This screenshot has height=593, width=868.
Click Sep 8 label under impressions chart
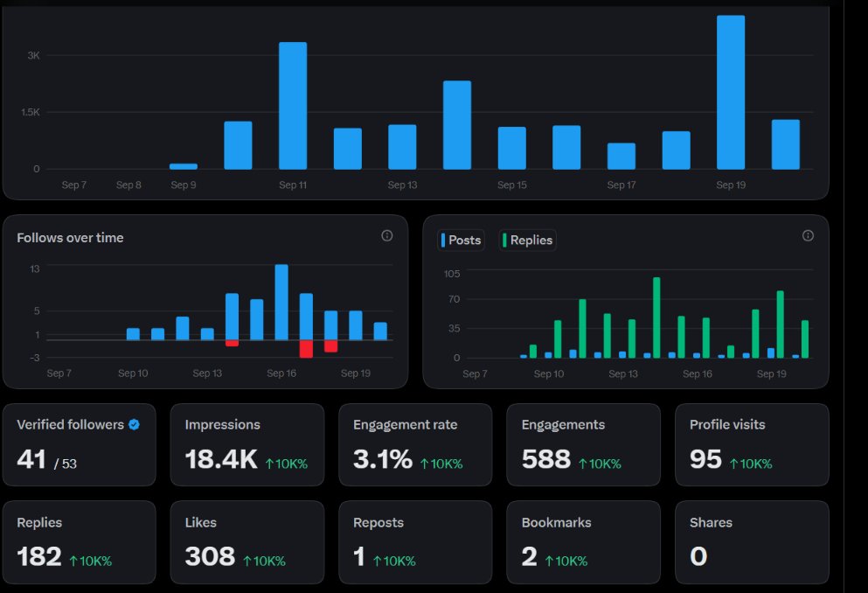pos(128,185)
